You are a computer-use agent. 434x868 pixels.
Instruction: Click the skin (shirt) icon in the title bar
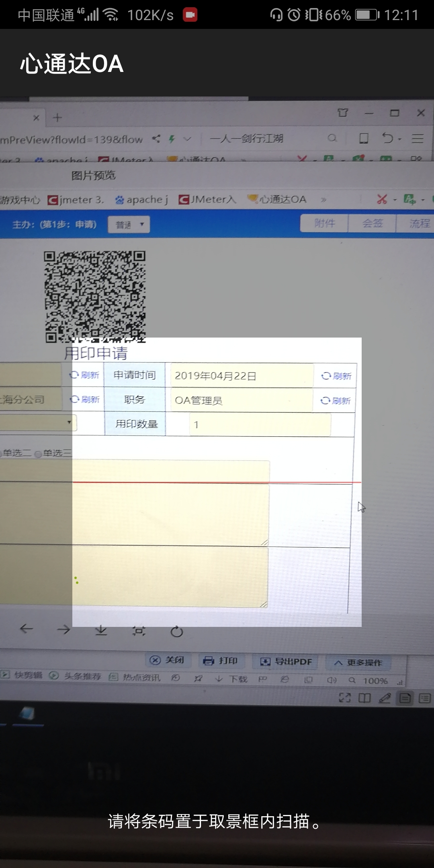point(343,113)
